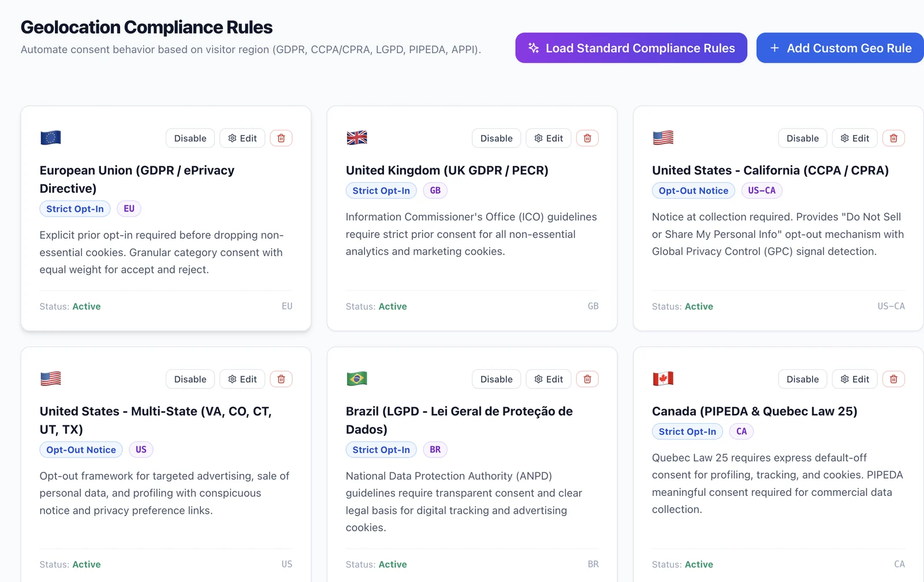Edit the US Multi-State rule
924x582 pixels.
click(243, 379)
